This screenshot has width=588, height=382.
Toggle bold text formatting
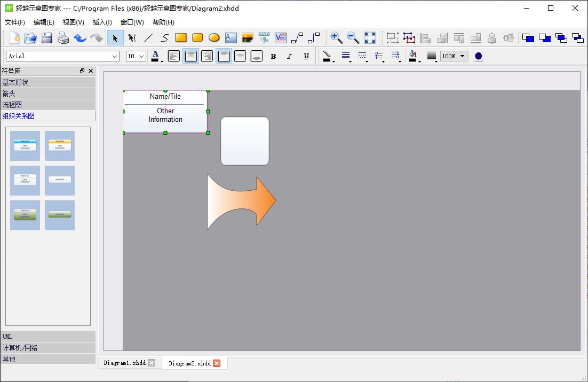tap(273, 56)
